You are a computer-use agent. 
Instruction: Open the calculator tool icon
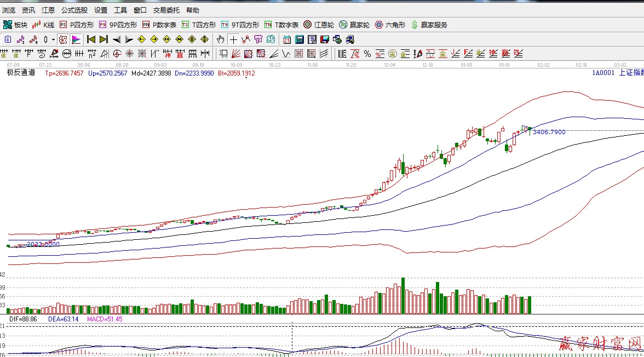point(300,39)
